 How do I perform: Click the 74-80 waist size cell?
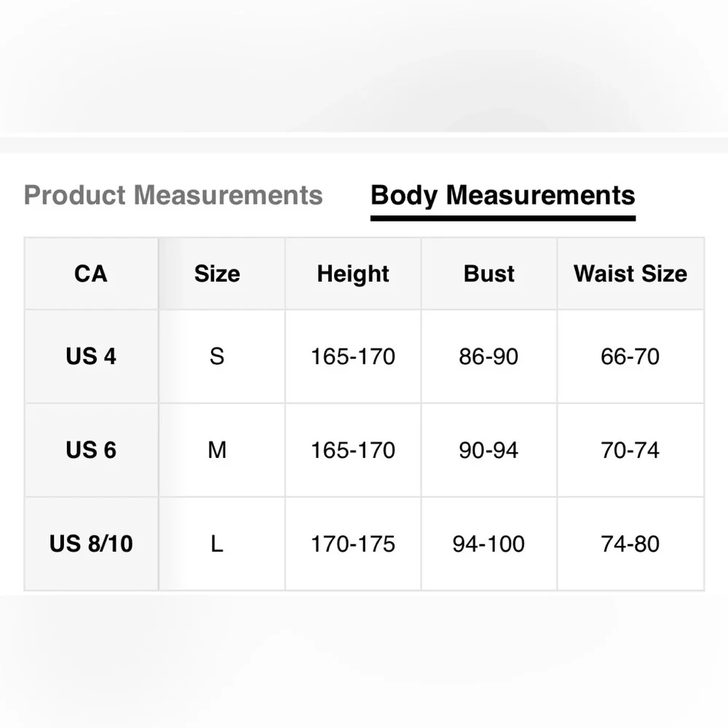pyautogui.click(x=630, y=544)
